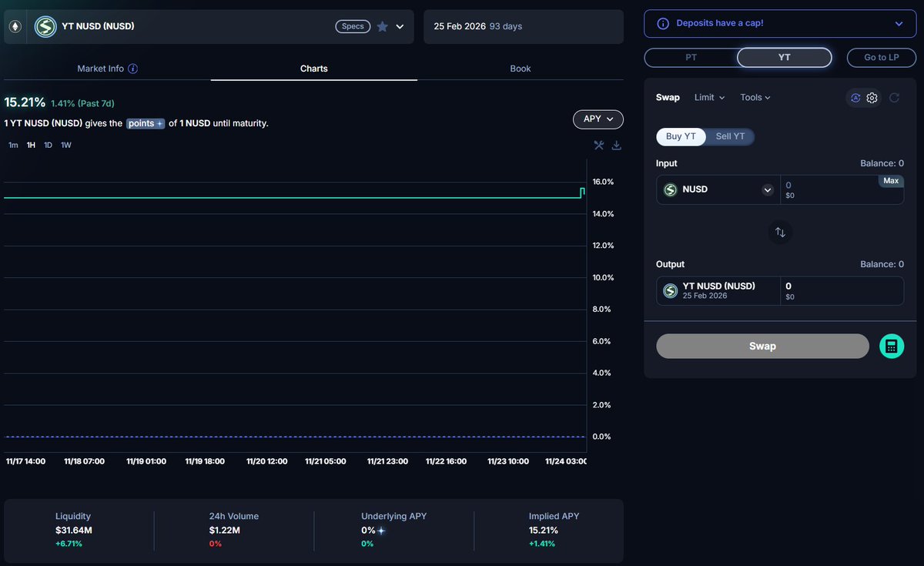This screenshot has width=924, height=566.
Task: Click sparkle icon beside Underlying APY
Action: pos(381,531)
